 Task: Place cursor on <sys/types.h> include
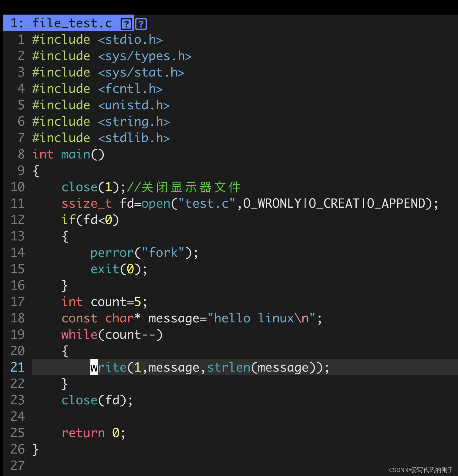(x=145, y=56)
